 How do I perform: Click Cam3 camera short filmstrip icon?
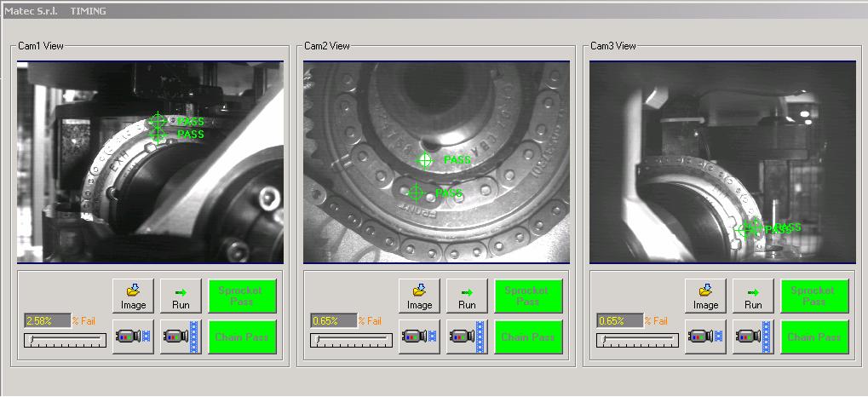(705, 337)
